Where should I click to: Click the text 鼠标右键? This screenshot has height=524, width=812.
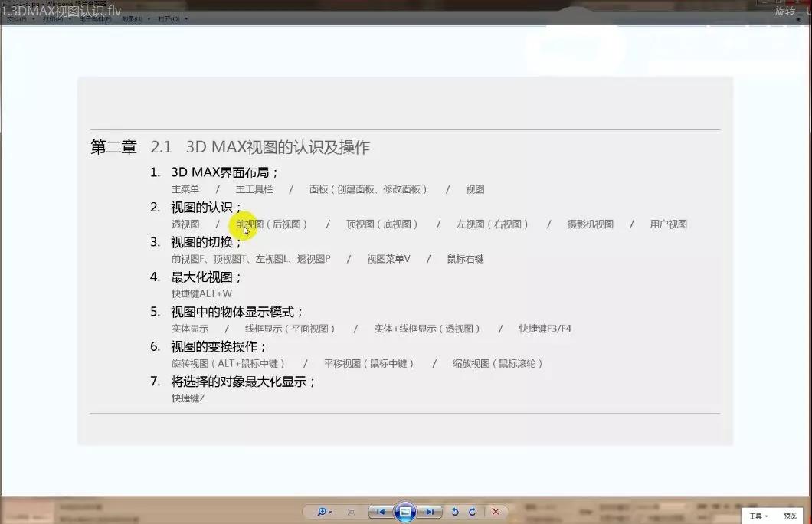466,259
